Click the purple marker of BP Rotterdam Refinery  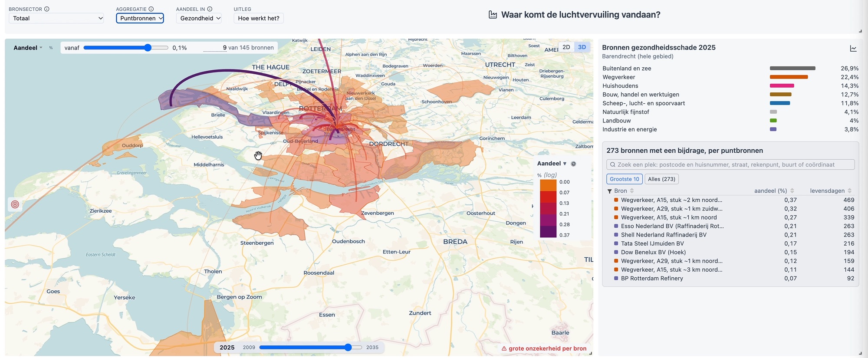click(x=616, y=278)
